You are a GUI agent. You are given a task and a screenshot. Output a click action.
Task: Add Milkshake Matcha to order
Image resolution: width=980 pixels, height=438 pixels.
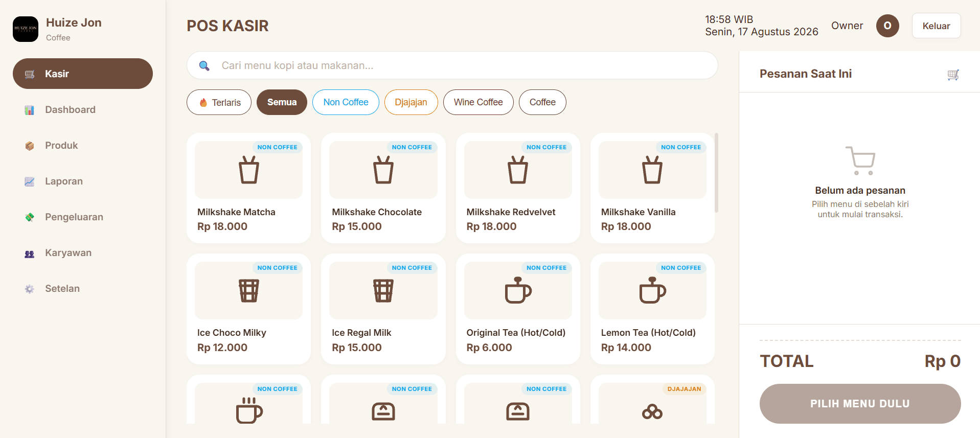click(249, 188)
